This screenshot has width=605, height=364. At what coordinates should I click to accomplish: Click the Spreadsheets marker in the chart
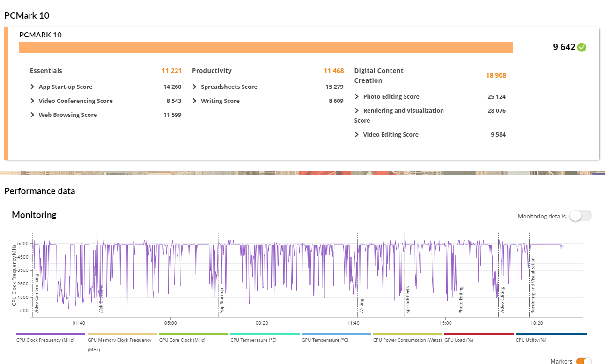(408, 299)
